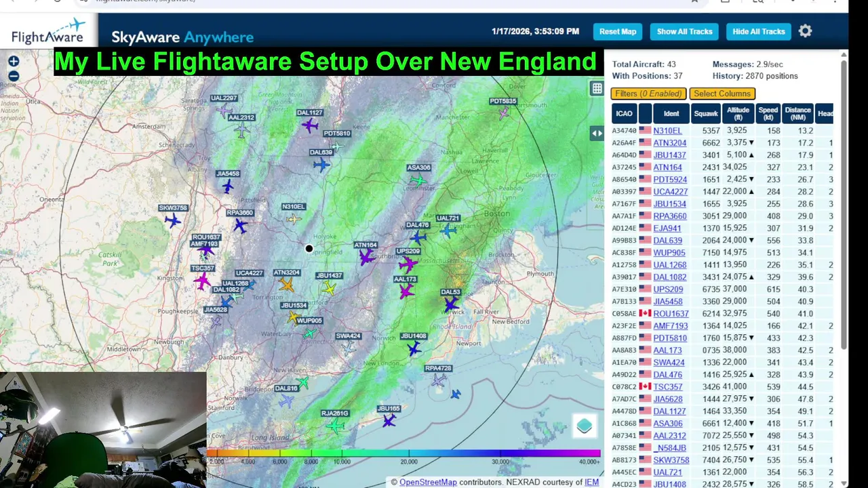Screen dimensions: 868x488
Task: Sort table by Distance column header
Action: click(x=797, y=113)
